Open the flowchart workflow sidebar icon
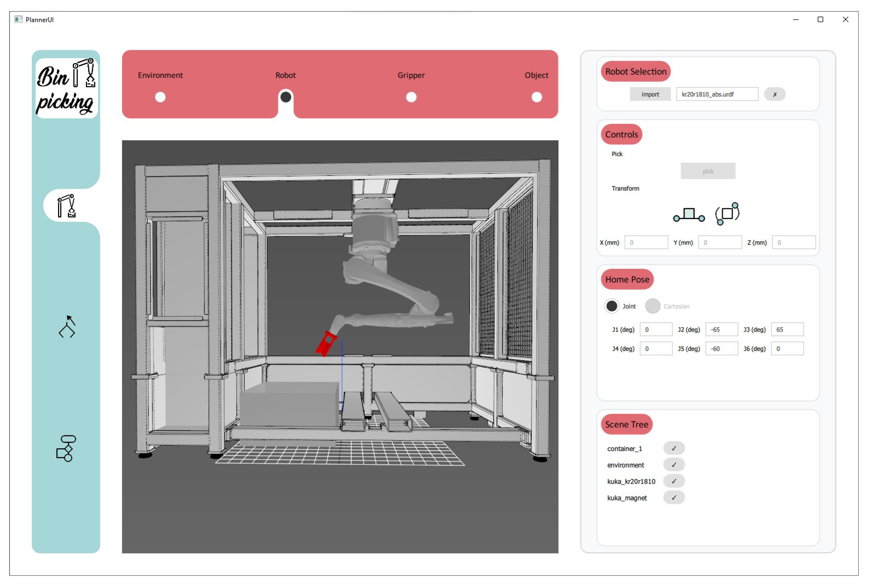 pyautogui.click(x=66, y=448)
